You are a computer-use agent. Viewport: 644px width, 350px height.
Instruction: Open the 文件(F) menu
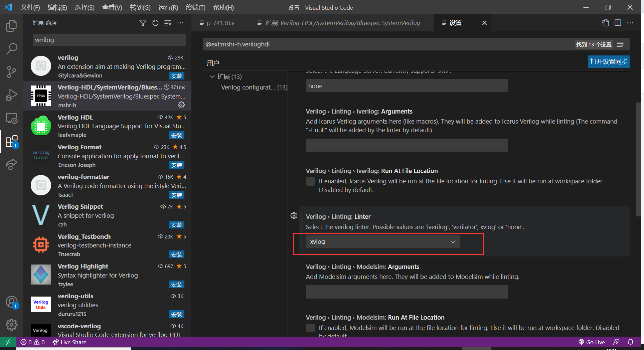[30, 7]
